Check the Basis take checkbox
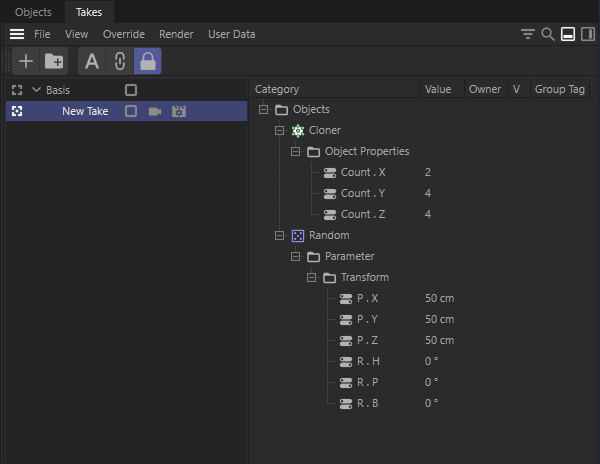The width and height of the screenshot is (600, 464). tap(131, 90)
